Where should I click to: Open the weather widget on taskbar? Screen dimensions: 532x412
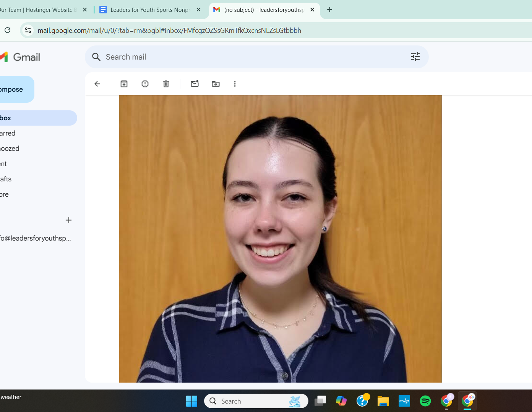[x=11, y=397]
